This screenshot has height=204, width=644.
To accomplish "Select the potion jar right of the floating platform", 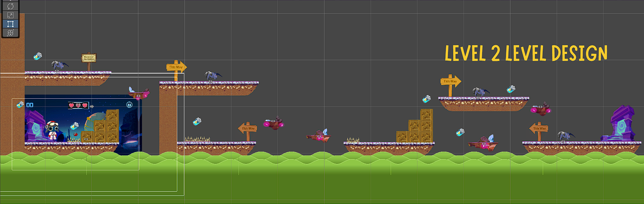I will pyautogui.click(x=511, y=89).
